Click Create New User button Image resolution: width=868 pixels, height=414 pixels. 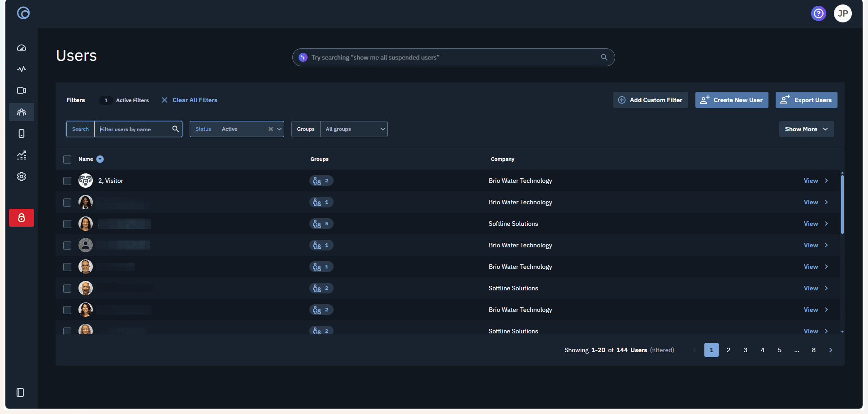pyautogui.click(x=732, y=100)
